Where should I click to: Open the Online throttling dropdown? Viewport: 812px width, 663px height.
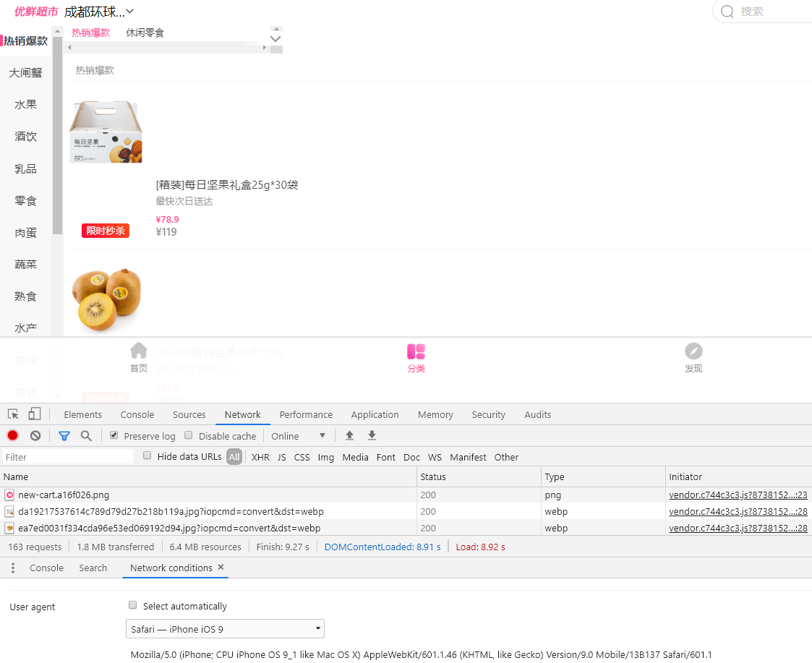pyautogui.click(x=299, y=436)
